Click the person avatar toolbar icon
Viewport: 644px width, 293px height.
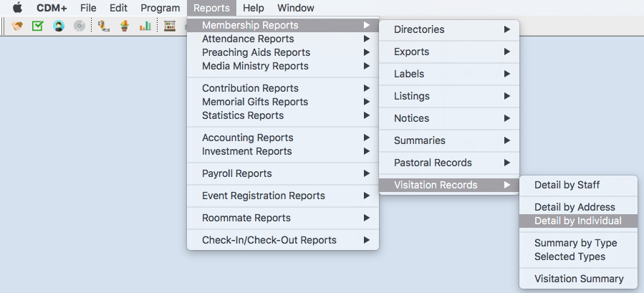58,26
